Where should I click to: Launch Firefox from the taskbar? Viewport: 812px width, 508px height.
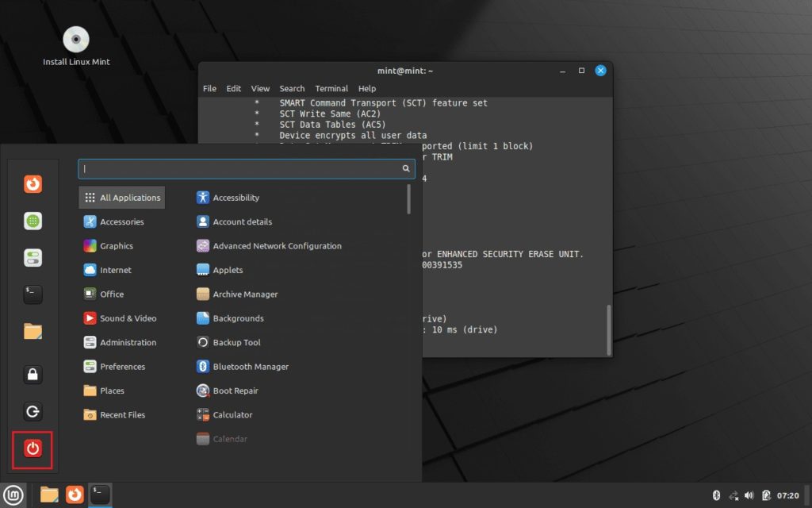[75, 495]
